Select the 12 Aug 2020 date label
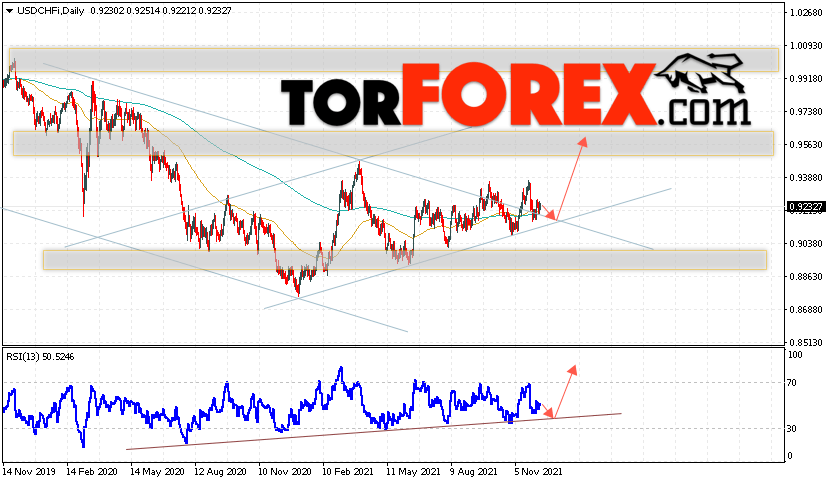830x483 pixels. pos(220,471)
